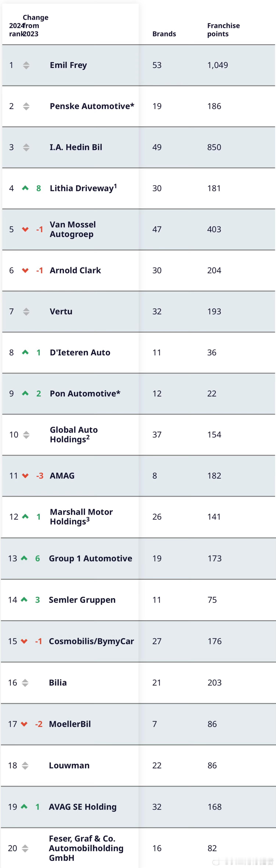Screen dimensions: 276x868
Task: Click the I.A. Hedin Bil dealer name
Action: pyautogui.click(x=76, y=147)
